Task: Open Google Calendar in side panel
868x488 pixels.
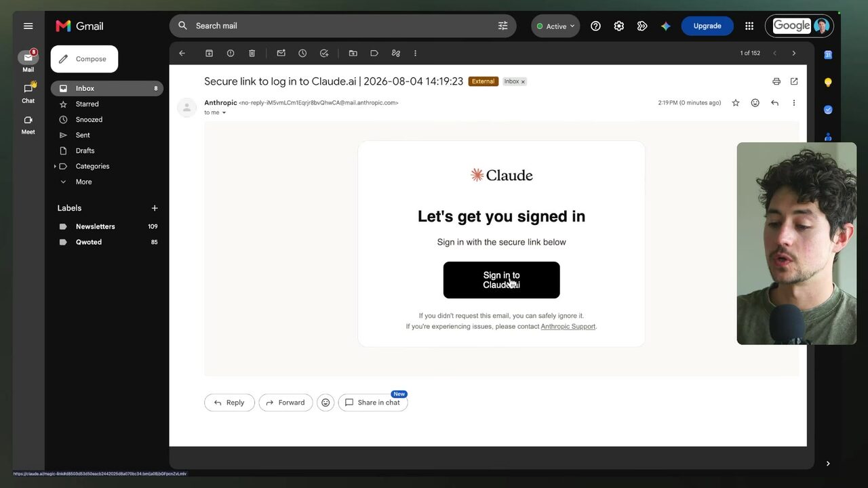Action: tap(828, 55)
